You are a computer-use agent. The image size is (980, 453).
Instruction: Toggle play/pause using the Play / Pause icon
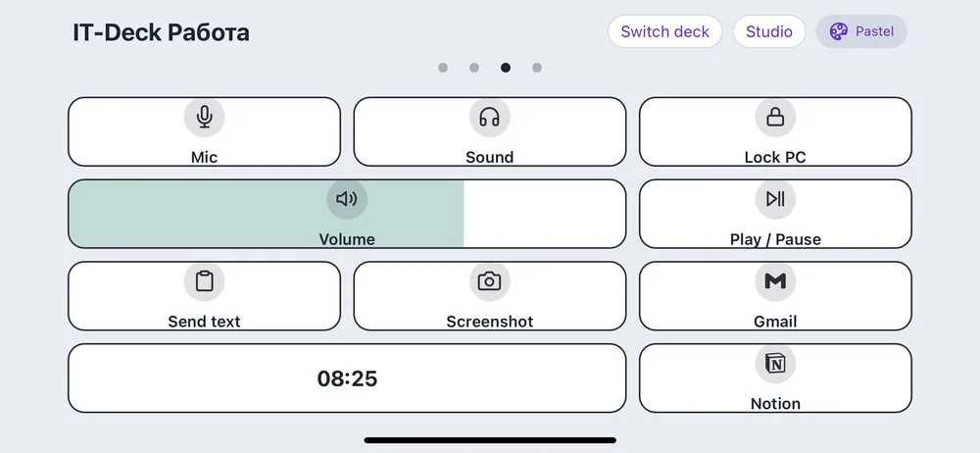tap(775, 199)
